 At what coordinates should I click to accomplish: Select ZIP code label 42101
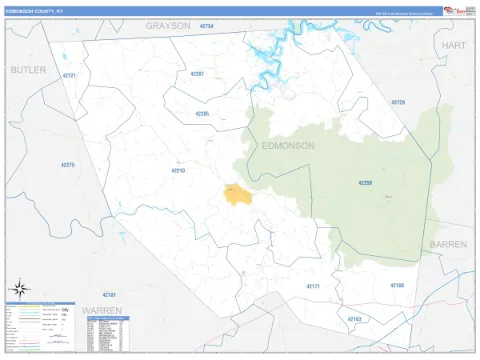[109, 295]
